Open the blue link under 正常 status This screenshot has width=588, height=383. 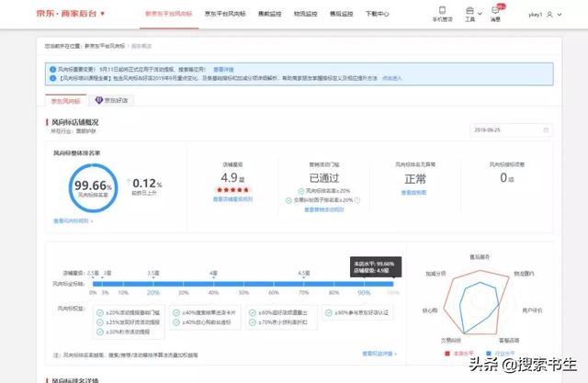[x=413, y=193]
